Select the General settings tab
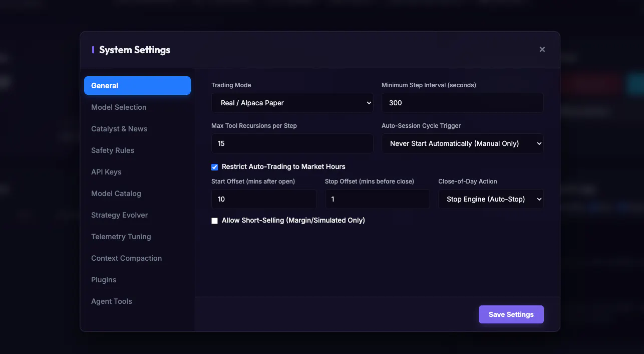Image resolution: width=644 pixels, height=354 pixels. click(137, 85)
